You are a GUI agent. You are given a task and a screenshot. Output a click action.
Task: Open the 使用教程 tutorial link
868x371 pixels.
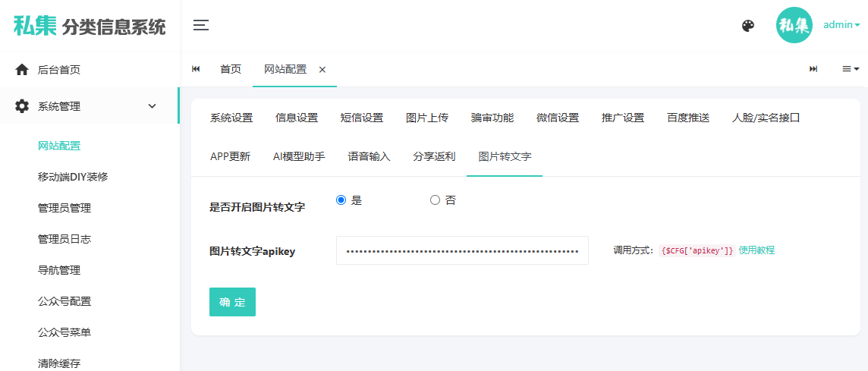pos(756,250)
